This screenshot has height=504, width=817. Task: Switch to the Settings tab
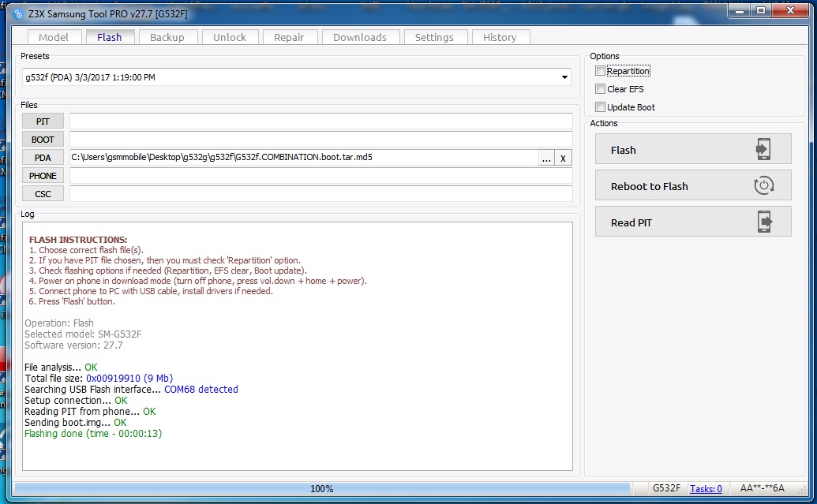click(x=435, y=38)
